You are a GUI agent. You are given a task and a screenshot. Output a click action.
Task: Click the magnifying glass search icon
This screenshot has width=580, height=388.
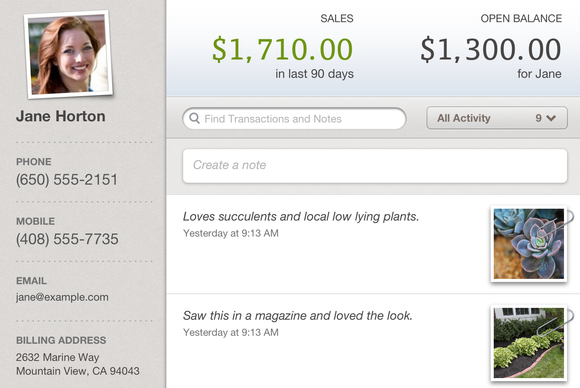pyautogui.click(x=194, y=118)
